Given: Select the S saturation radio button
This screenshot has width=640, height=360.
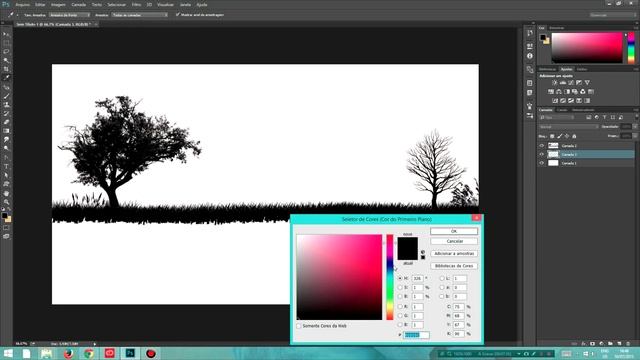Looking at the screenshot, I should point(400,288).
